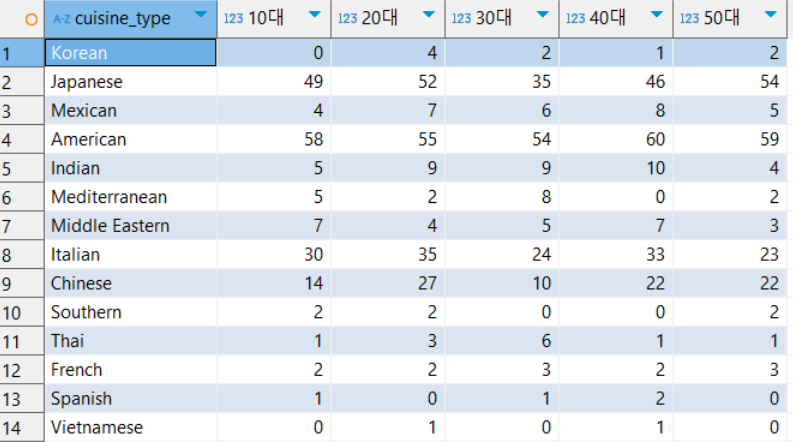This screenshot has height=442, width=793.
Task: Open the 30대 column filter dropdown arrow
Action: tap(543, 14)
